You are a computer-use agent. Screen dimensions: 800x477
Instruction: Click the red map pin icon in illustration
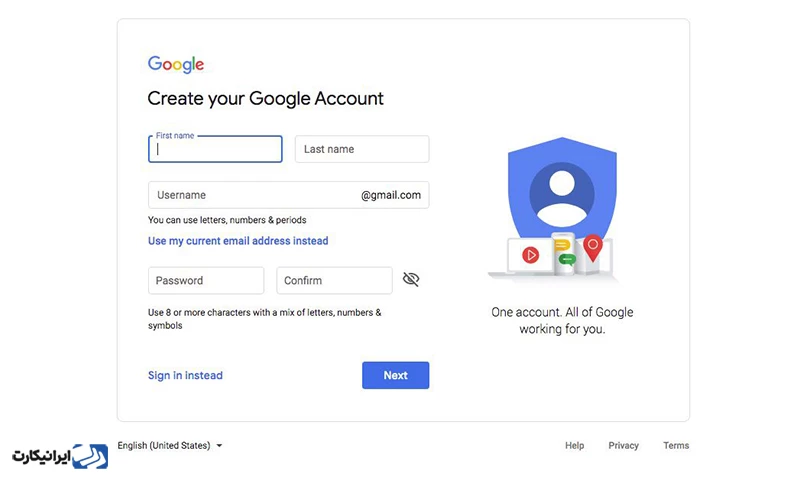(x=593, y=248)
